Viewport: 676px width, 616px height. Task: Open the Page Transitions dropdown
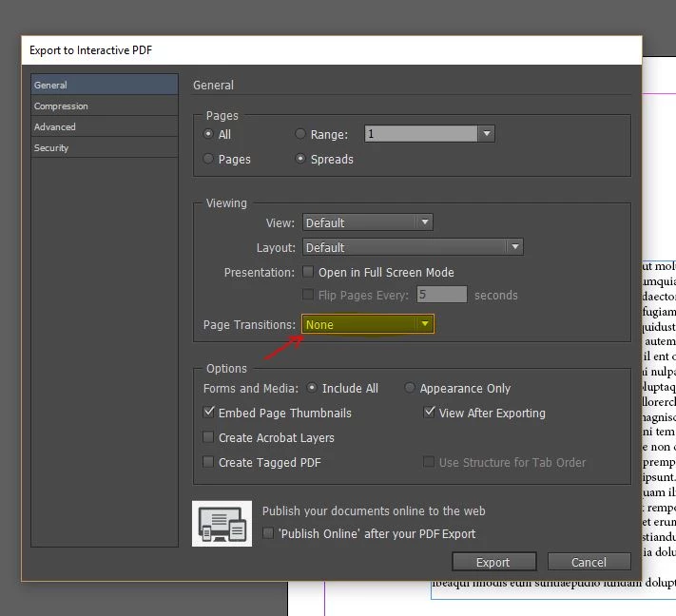click(x=368, y=324)
